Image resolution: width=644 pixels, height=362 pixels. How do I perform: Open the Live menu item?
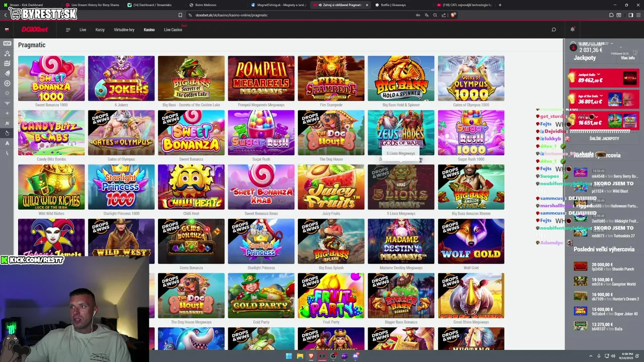click(x=83, y=30)
